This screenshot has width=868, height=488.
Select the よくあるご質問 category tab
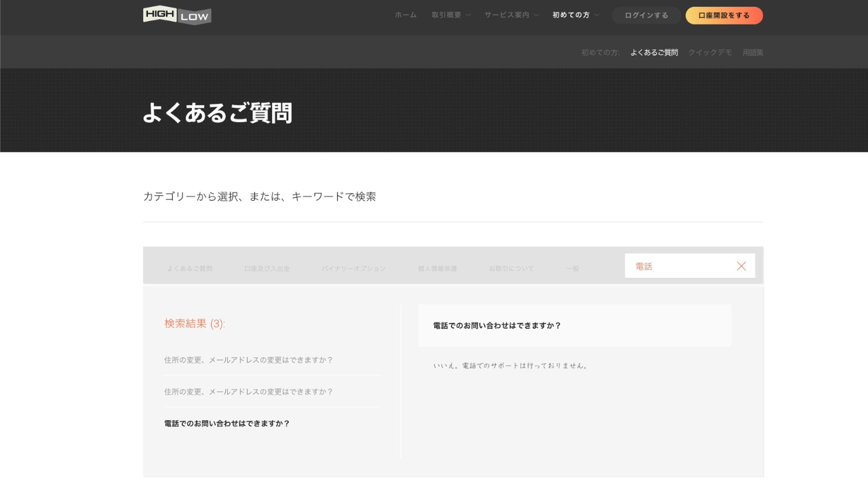click(x=190, y=268)
